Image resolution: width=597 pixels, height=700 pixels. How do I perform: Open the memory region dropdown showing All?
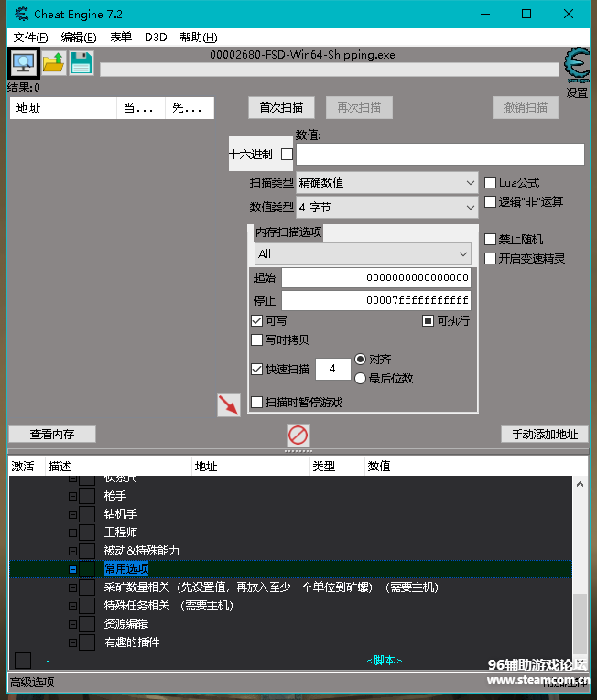click(363, 254)
